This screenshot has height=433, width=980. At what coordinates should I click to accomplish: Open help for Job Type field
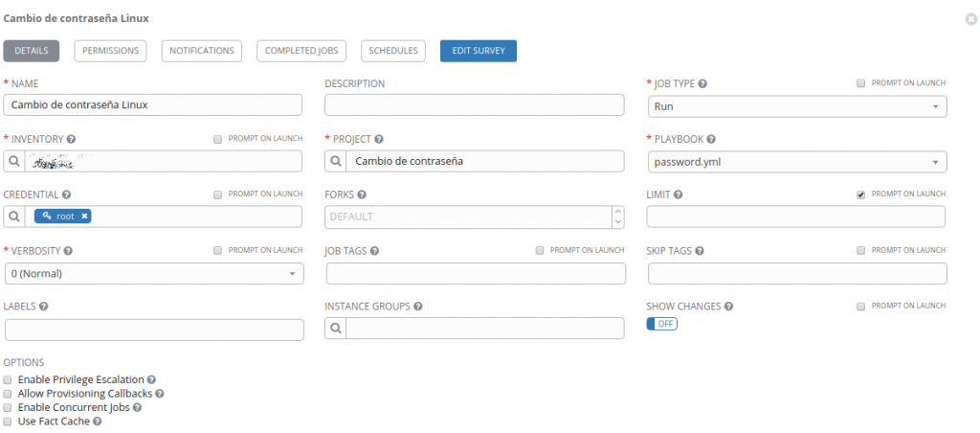point(702,83)
